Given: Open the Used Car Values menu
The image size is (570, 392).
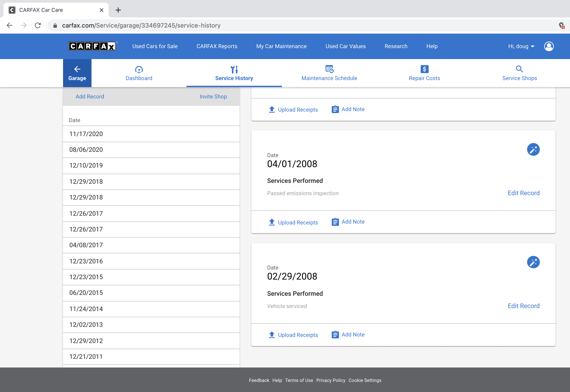Looking at the screenshot, I should click(346, 46).
